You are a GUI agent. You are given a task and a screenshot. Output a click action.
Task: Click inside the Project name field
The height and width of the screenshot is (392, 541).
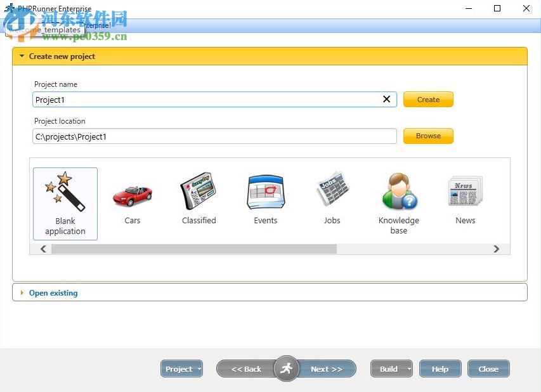tap(190, 99)
